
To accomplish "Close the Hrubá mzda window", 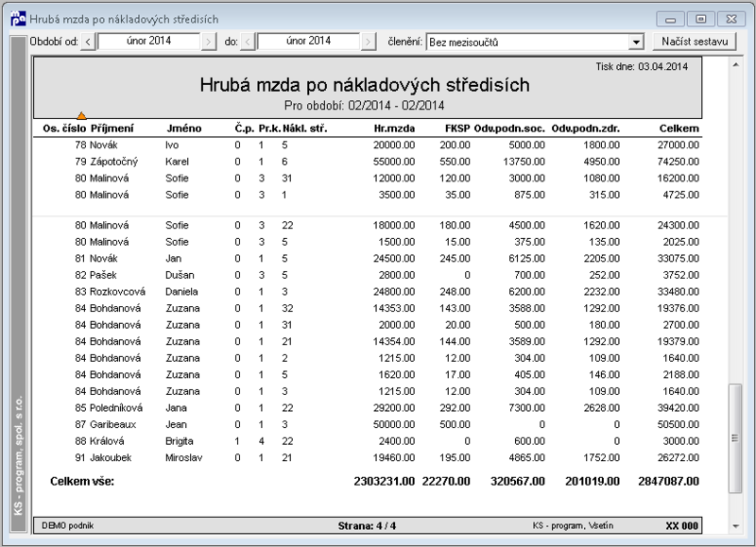I will pyautogui.click(x=731, y=19).
